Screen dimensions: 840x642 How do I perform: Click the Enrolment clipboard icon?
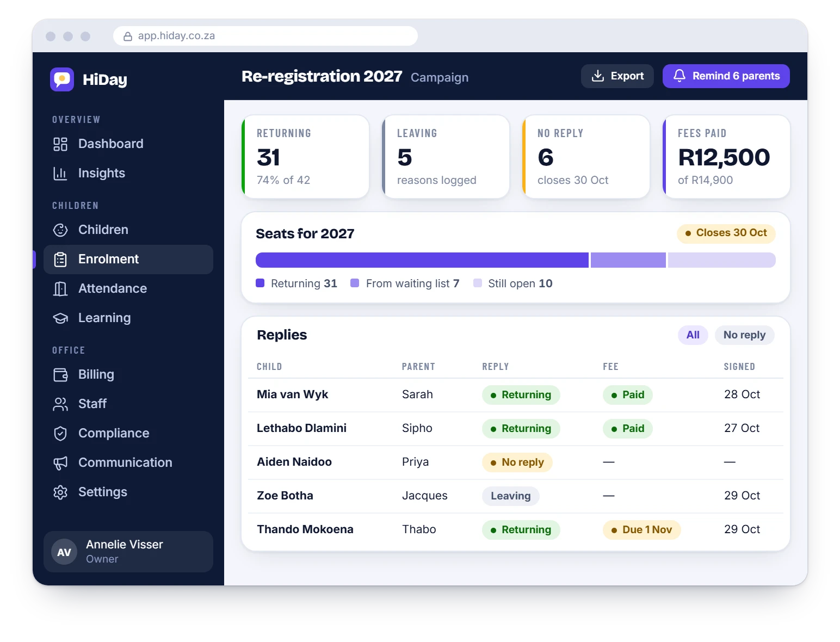[60, 260]
